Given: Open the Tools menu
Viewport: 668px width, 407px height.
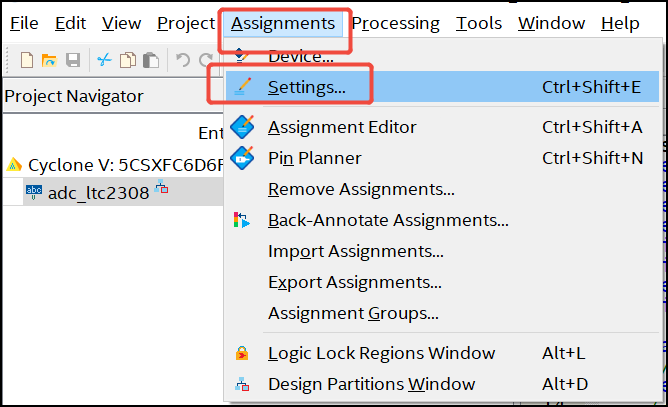Looking at the screenshot, I should [x=479, y=23].
